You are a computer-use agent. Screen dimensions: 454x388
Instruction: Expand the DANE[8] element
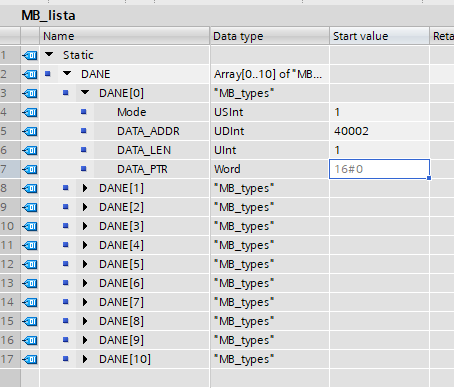pyautogui.click(x=85, y=321)
